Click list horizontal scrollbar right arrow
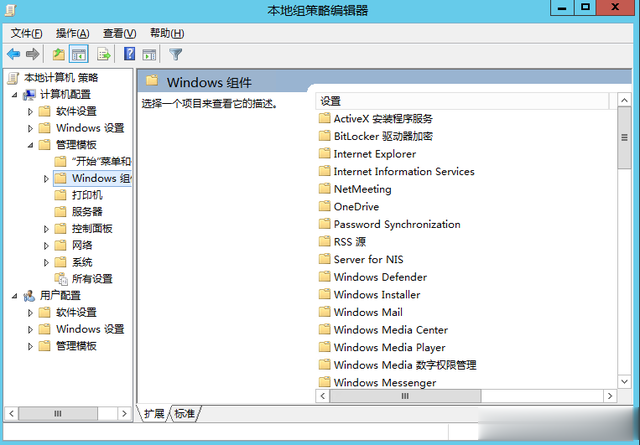The image size is (640, 445). 610,396
